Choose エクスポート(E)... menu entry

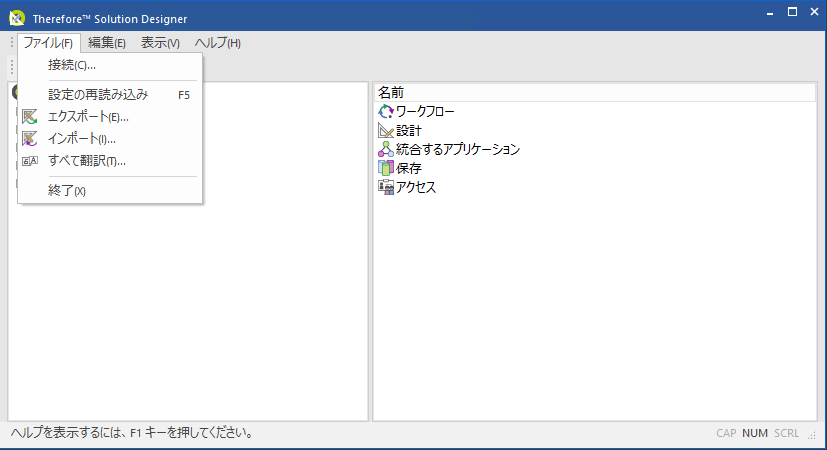[110, 117]
